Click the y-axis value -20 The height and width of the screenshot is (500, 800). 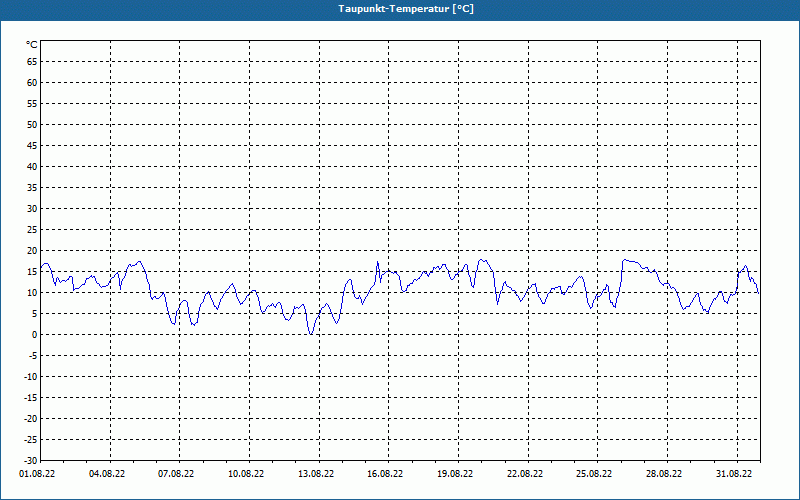coord(31,418)
